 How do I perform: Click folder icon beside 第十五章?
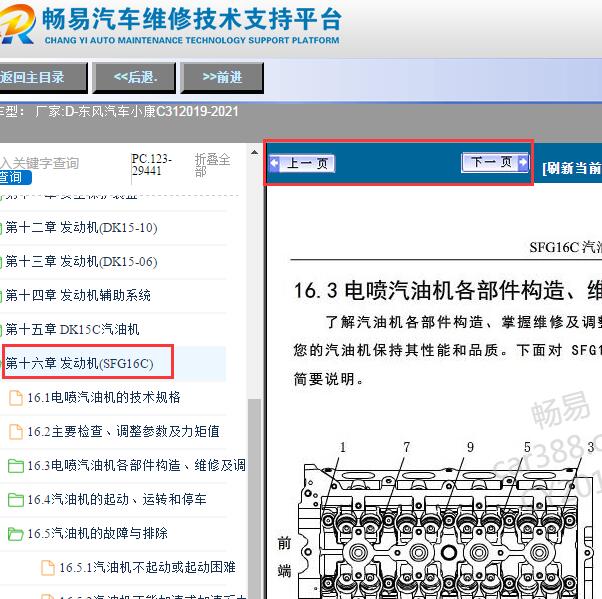[x=1, y=329]
